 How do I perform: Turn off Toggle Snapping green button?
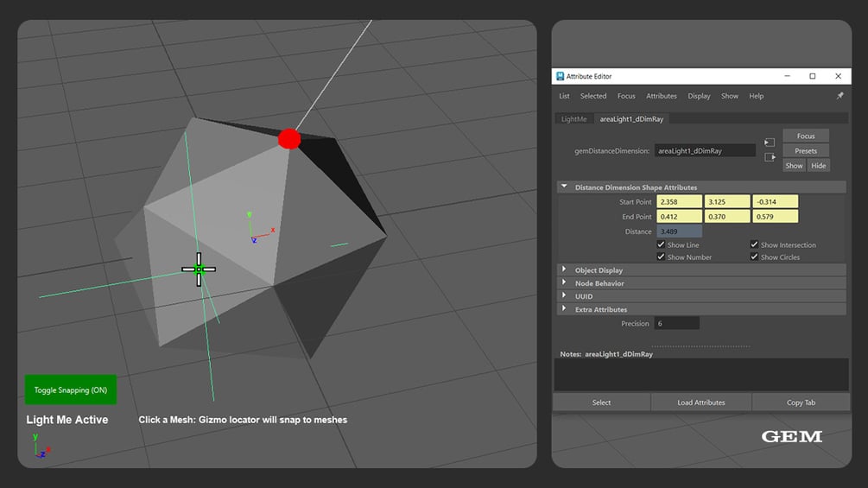(x=70, y=390)
